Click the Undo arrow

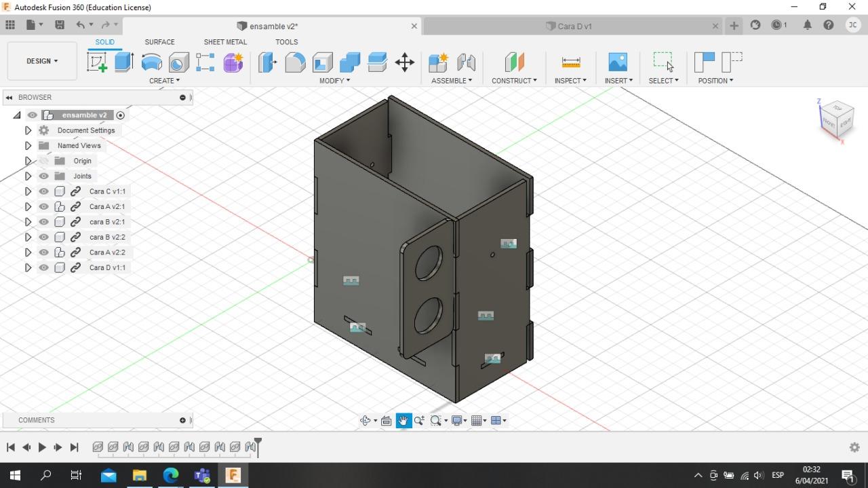[81, 25]
